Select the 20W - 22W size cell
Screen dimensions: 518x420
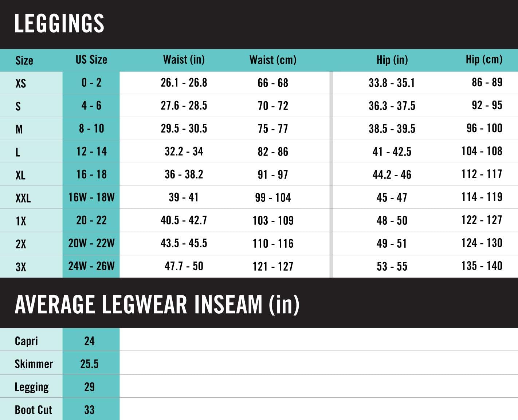91,243
